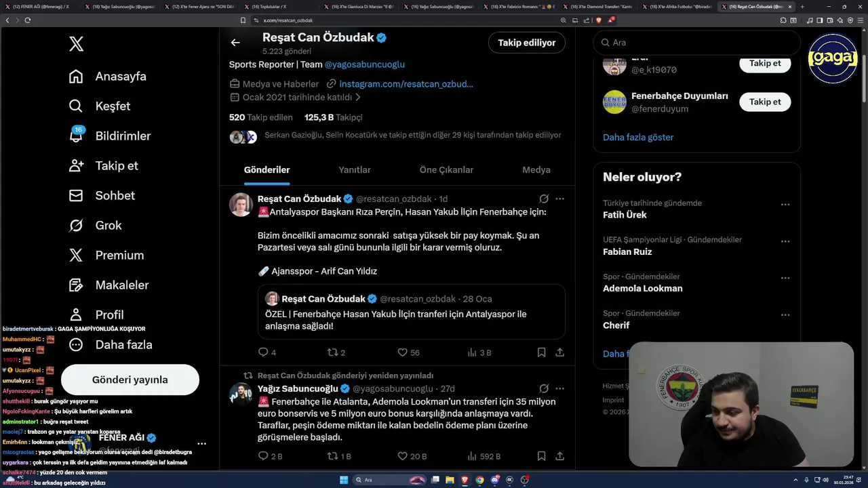Click the Ara search field on X
This screenshot has width=868, height=488.
(696, 42)
